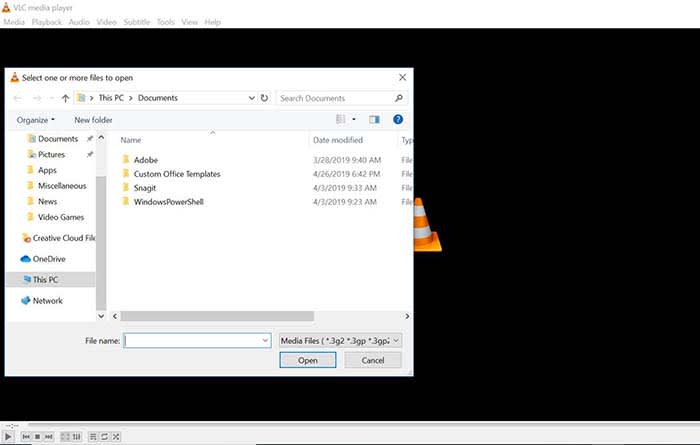Toggle fullscreen video mode
This screenshot has width=700, height=445.
(x=65, y=437)
